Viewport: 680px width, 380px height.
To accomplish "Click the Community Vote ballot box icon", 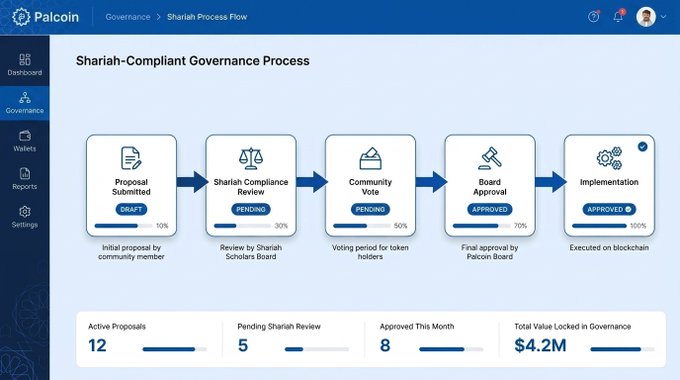I will (370, 158).
